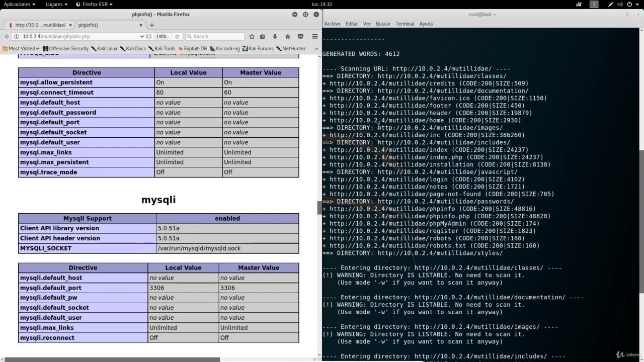Select the phpinfo() tab

(111, 25)
